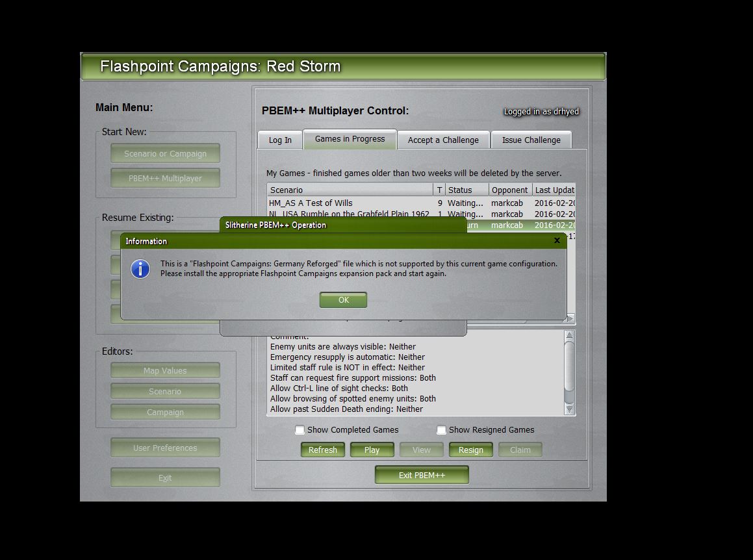Enable Show Resigned Games checkbox

pyautogui.click(x=441, y=430)
